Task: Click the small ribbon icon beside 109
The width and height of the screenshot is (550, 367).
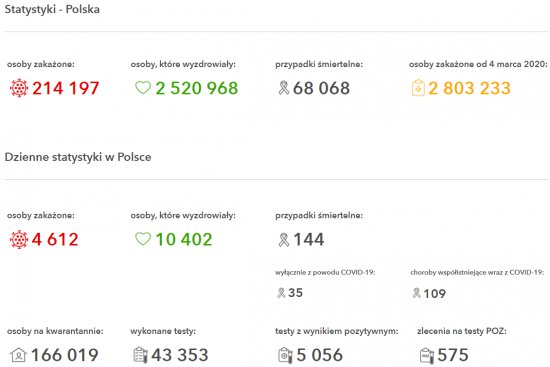Action: [416, 293]
